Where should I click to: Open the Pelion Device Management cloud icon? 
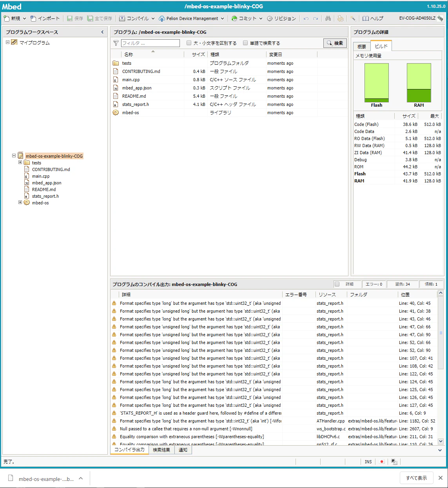pyautogui.click(x=162, y=18)
